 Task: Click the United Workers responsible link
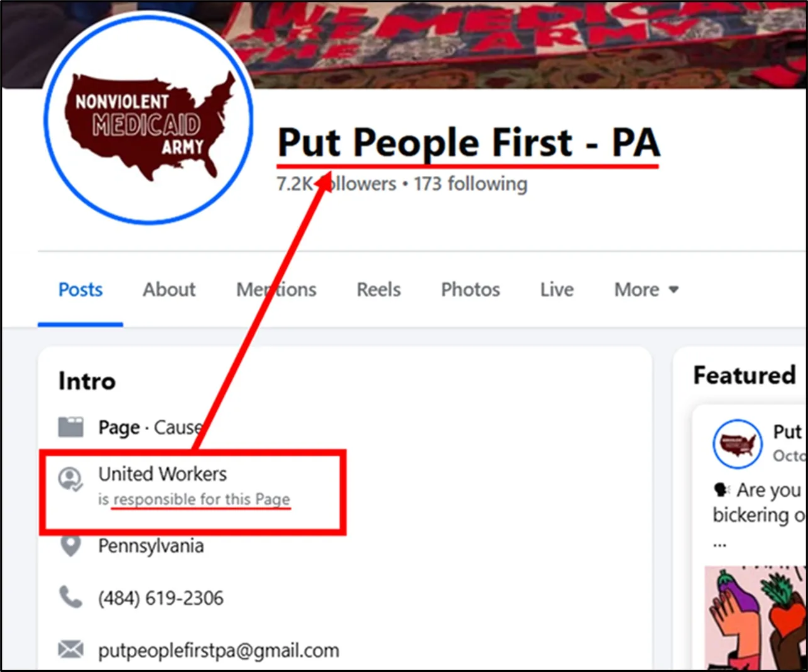(x=163, y=474)
